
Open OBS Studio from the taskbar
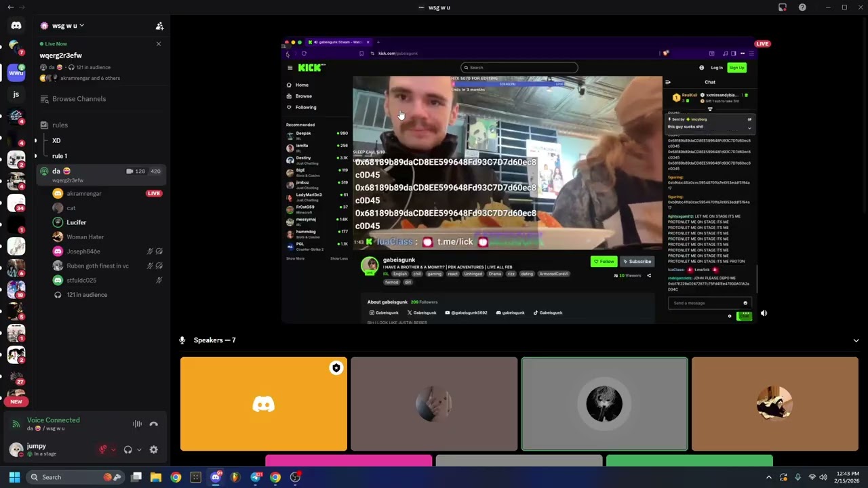(295, 477)
